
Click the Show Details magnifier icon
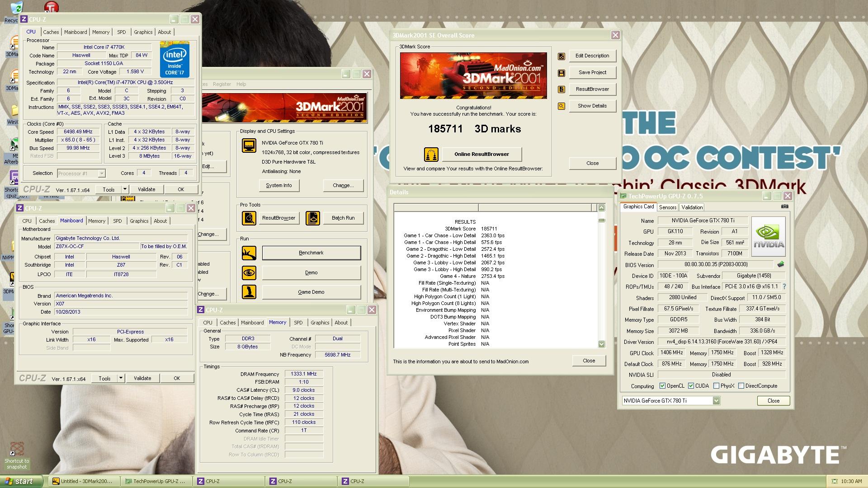(561, 107)
